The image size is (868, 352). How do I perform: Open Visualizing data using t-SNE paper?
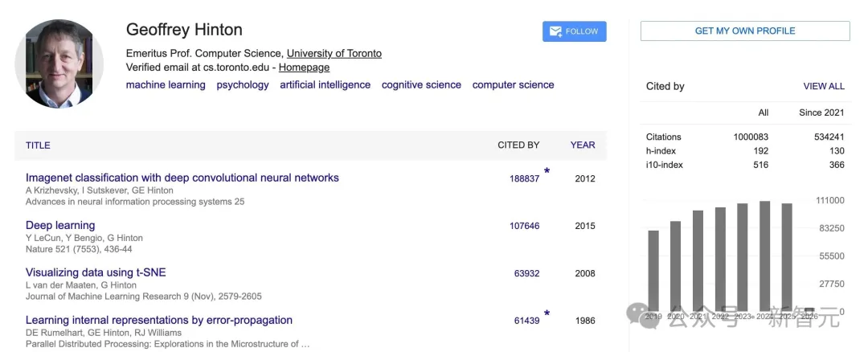(x=96, y=272)
